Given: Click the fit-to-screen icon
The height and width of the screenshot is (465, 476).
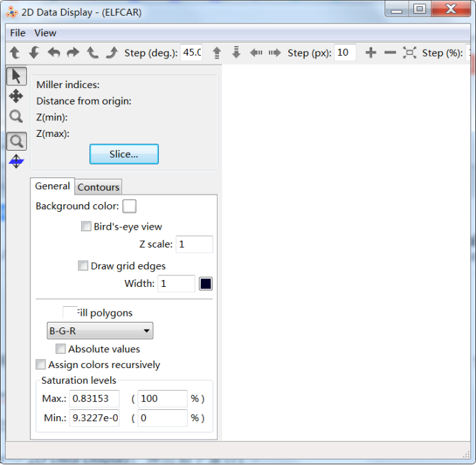Looking at the screenshot, I should [409, 53].
